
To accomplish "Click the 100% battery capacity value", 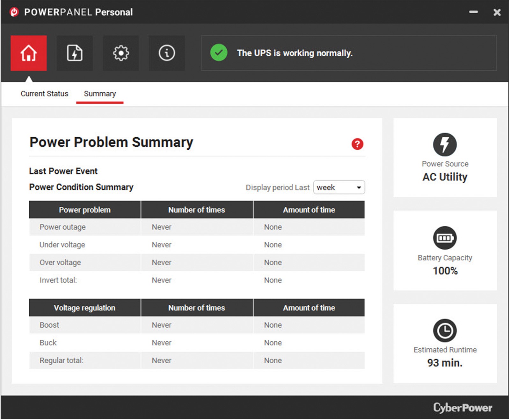I will tap(445, 271).
